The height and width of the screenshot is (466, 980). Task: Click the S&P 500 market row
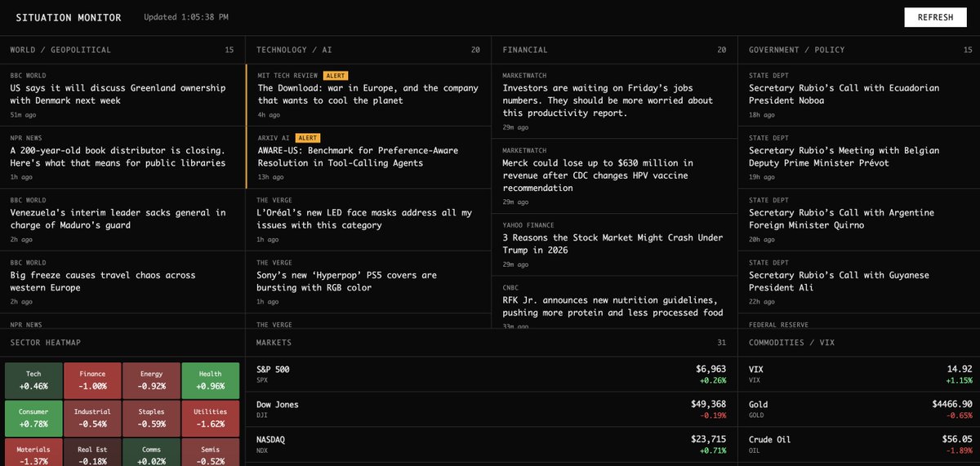click(491, 374)
